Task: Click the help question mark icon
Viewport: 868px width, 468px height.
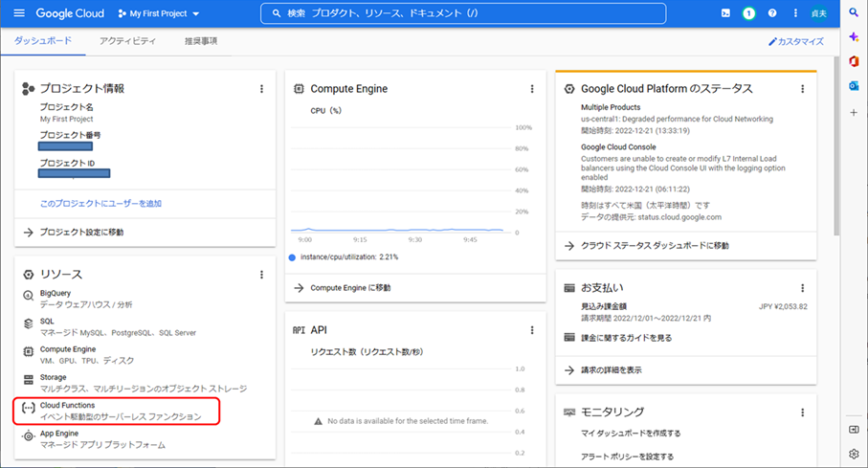Action: [772, 13]
